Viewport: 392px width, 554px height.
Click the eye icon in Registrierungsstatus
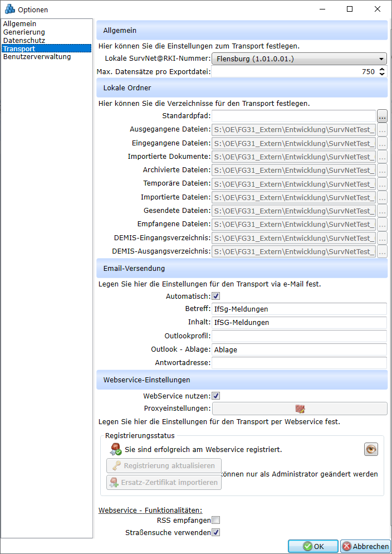point(371,449)
